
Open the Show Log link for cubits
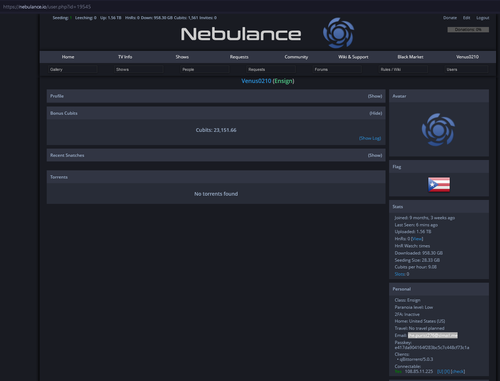[370, 138]
